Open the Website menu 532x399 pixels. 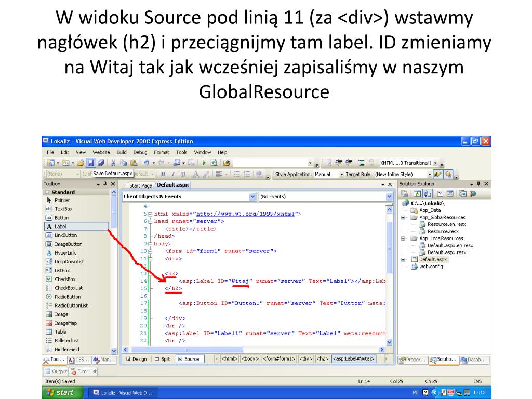(x=101, y=152)
